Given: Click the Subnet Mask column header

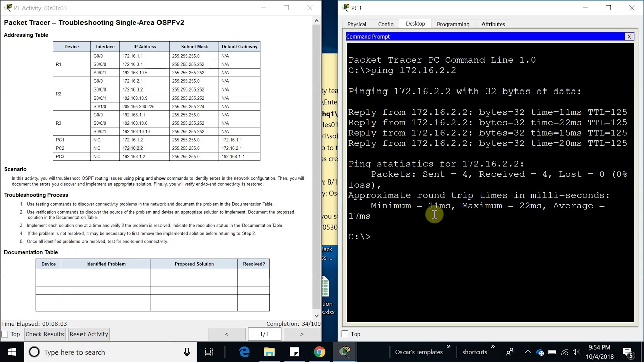Looking at the screenshot, I should 194,47.
